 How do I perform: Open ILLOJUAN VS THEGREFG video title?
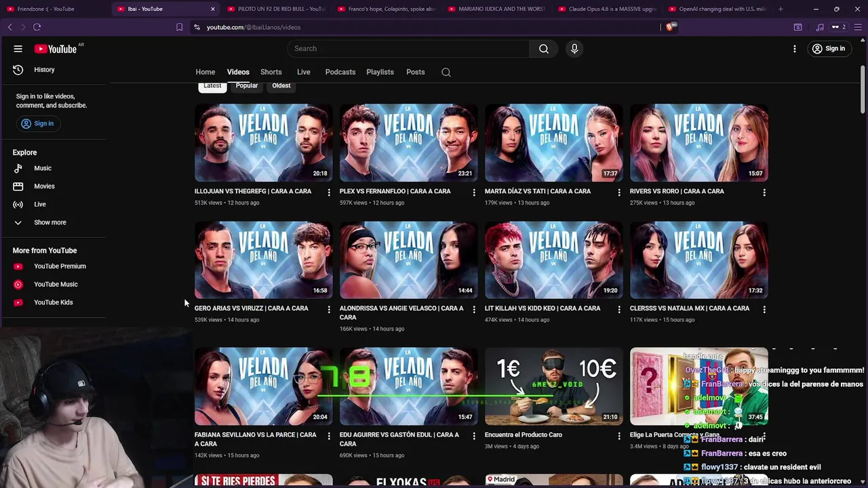coord(253,192)
